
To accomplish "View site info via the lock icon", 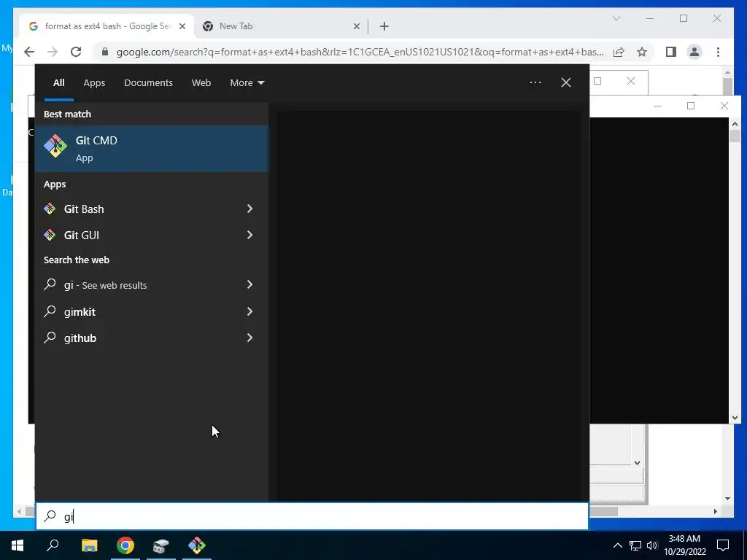I will [x=105, y=52].
